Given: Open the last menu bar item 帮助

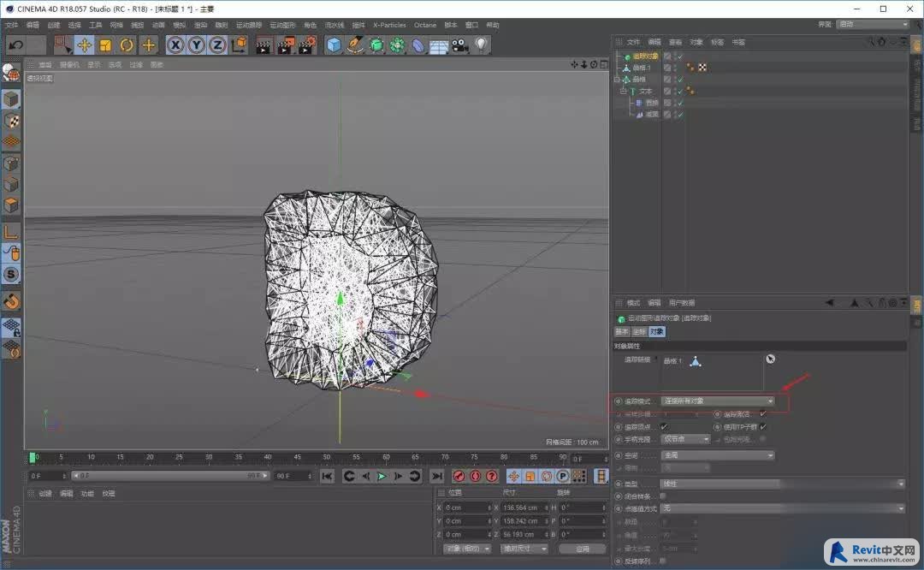Looking at the screenshot, I should pos(493,26).
